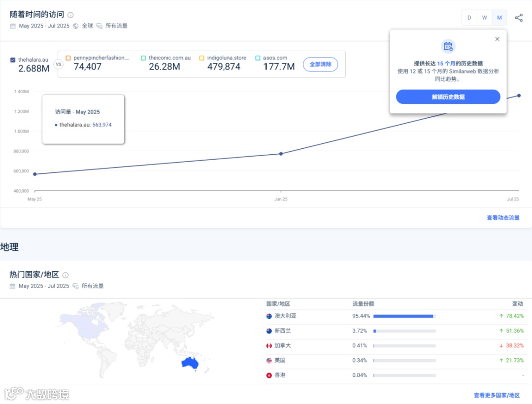This screenshot has width=532, height=404.
Task: Enable the indigoluna.store checkbox
Action: pyautogui.click(x=201, y=58)
